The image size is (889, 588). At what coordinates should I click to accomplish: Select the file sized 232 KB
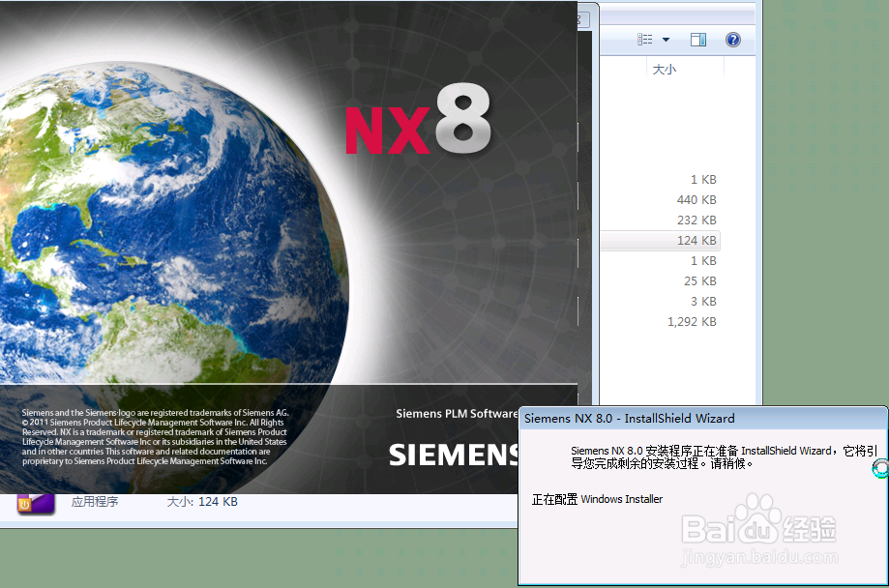[x=696, y=220]
